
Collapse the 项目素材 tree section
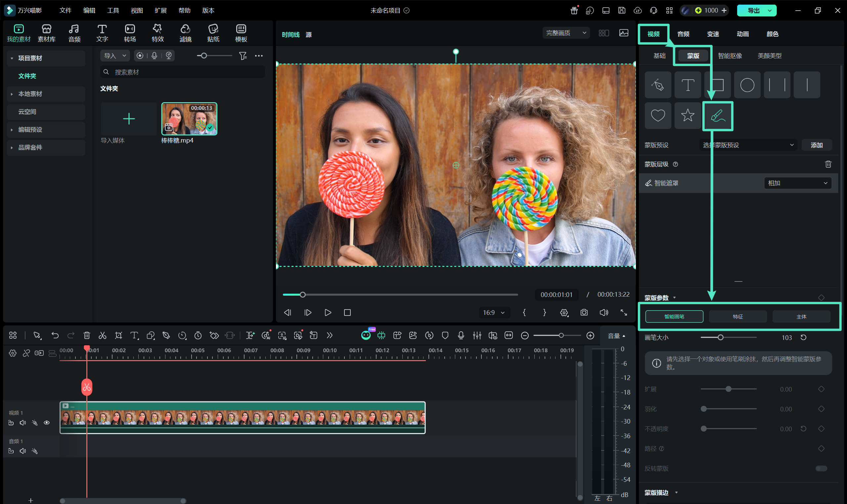pyautogui.click(x=12, y=59)
